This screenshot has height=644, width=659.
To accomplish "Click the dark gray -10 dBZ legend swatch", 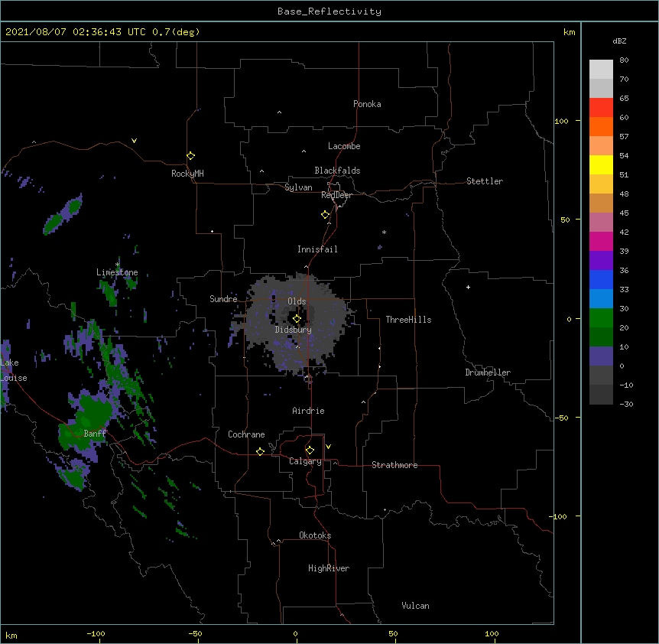I will tap(601, 395).
